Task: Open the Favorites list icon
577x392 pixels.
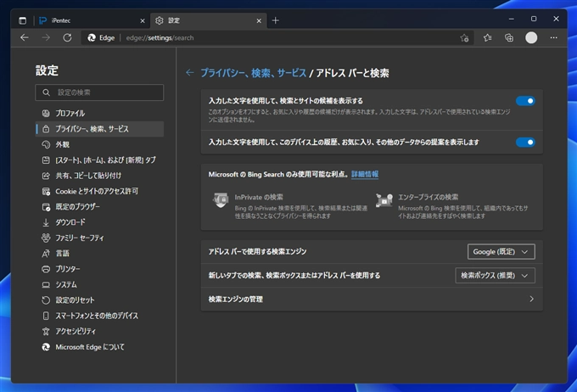Action: coord(488,37)
